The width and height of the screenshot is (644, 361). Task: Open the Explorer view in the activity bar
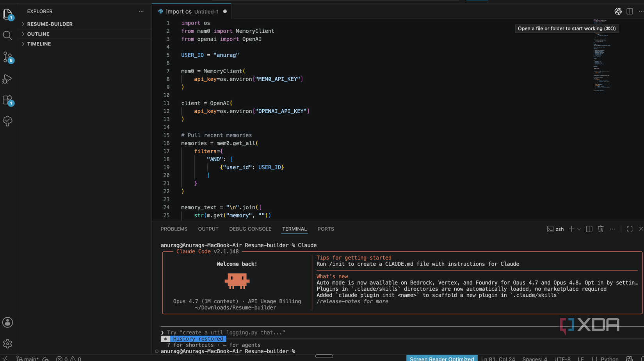[7, 14]
